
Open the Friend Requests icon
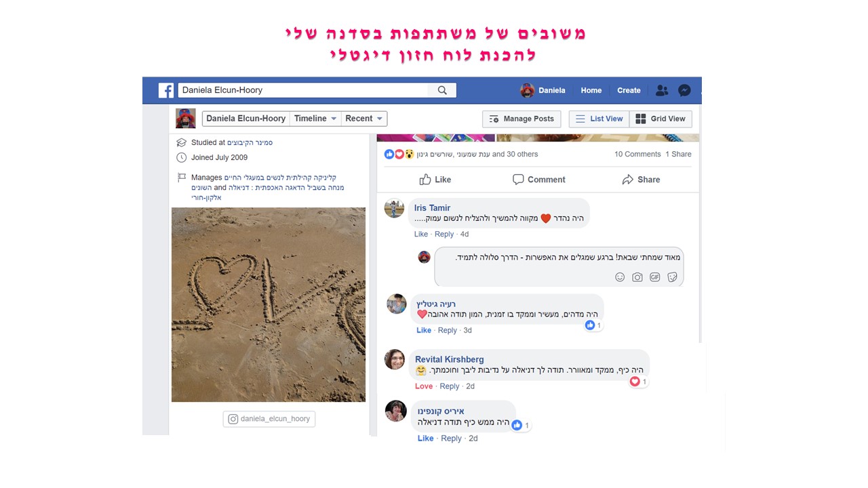tap(662, 90)
